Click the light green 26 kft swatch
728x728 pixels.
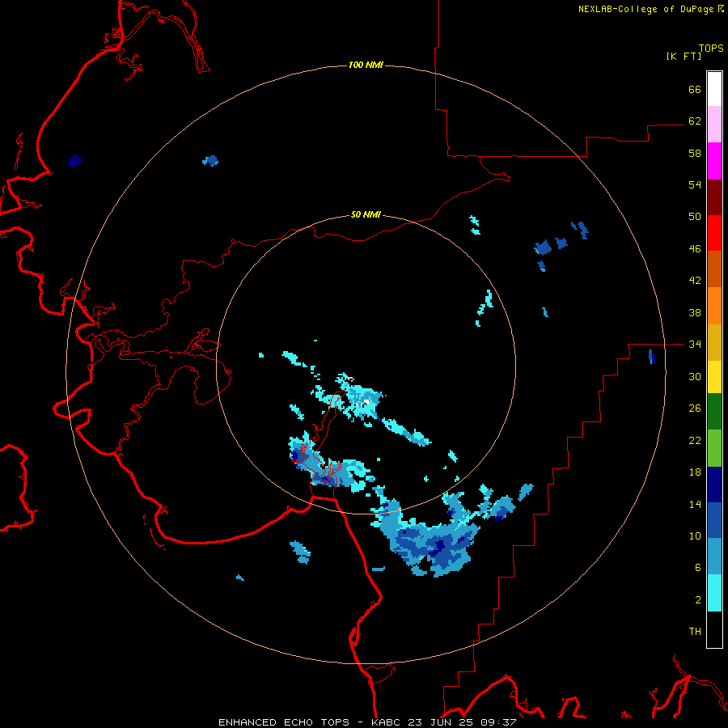pos(714,448)
